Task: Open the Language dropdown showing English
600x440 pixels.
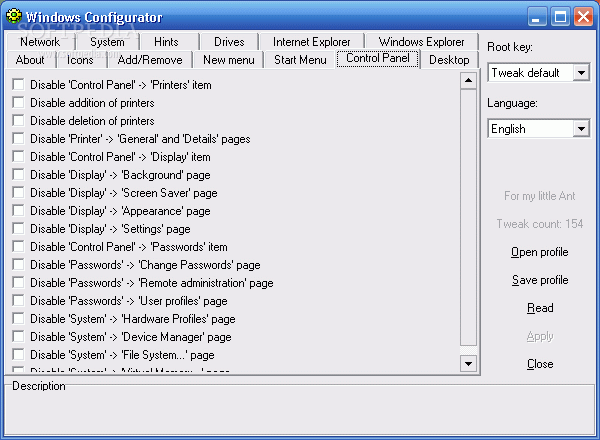Action: coord(581,129)
